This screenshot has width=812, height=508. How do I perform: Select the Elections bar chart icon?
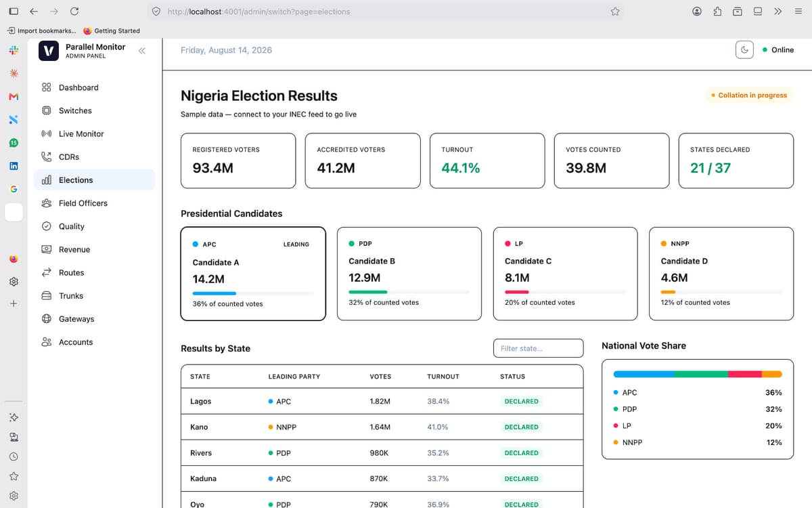47,180
